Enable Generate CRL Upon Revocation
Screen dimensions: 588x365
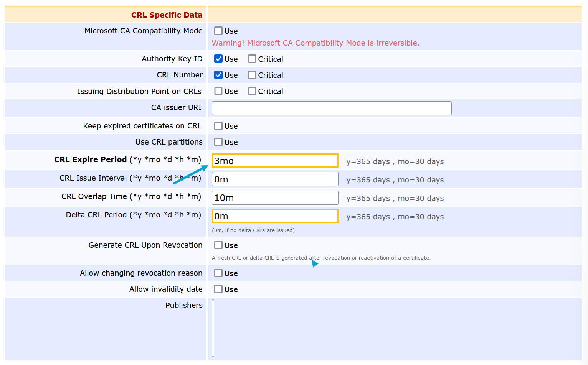[x=218, y=245]
